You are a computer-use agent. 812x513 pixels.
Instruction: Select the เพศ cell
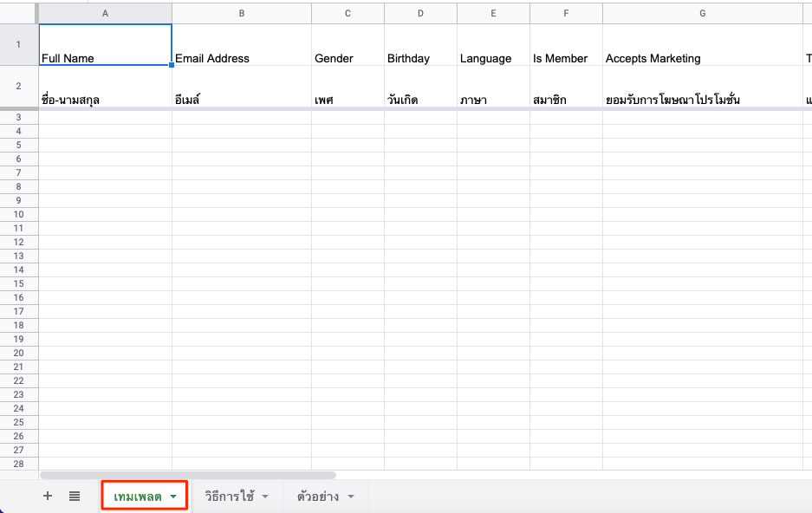click(348, 87)
